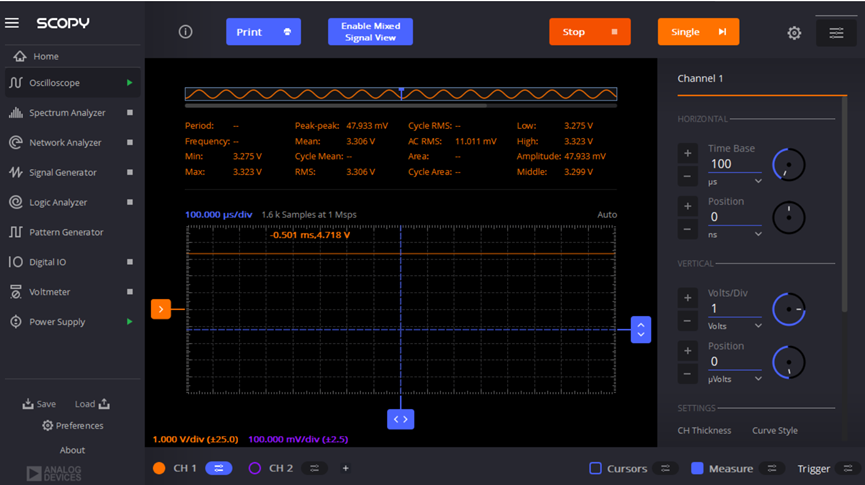Stop the running Oscilloscope via green arrow

coord(129,83)
